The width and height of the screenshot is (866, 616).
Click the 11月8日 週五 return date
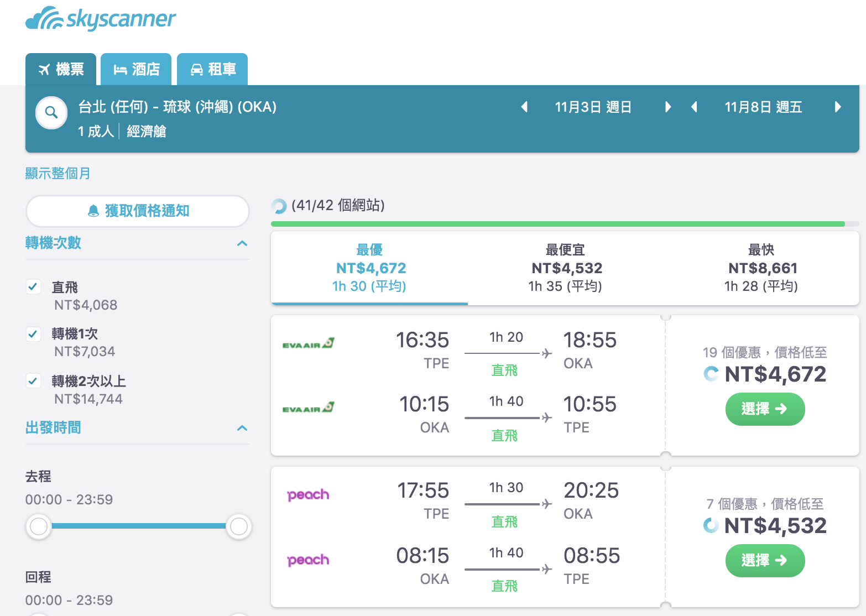[763, 107]
